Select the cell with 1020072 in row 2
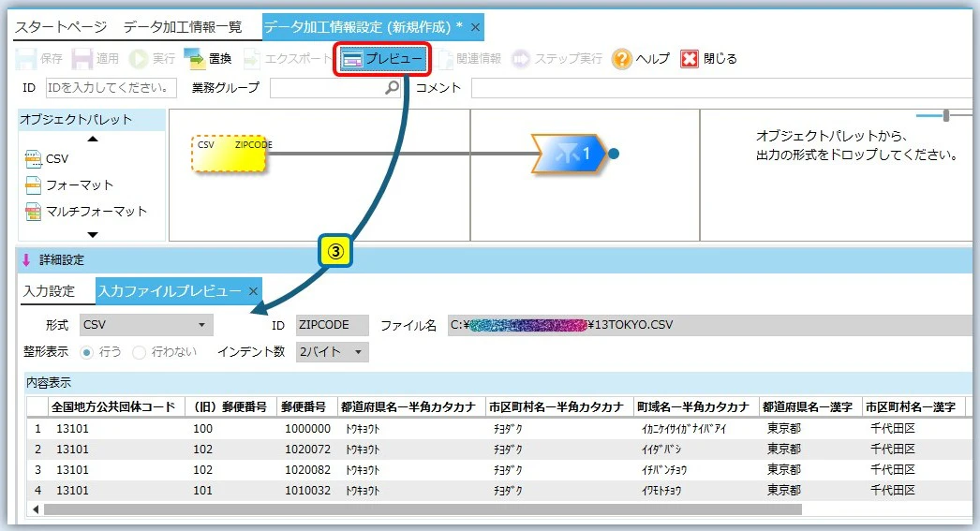Screen dimensions: 980x531 pos(307,450)
